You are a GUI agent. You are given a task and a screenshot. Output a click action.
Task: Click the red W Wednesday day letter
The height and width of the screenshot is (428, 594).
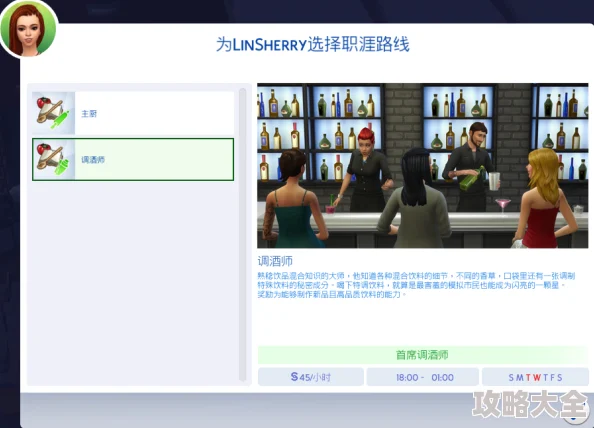click(537, 377)
